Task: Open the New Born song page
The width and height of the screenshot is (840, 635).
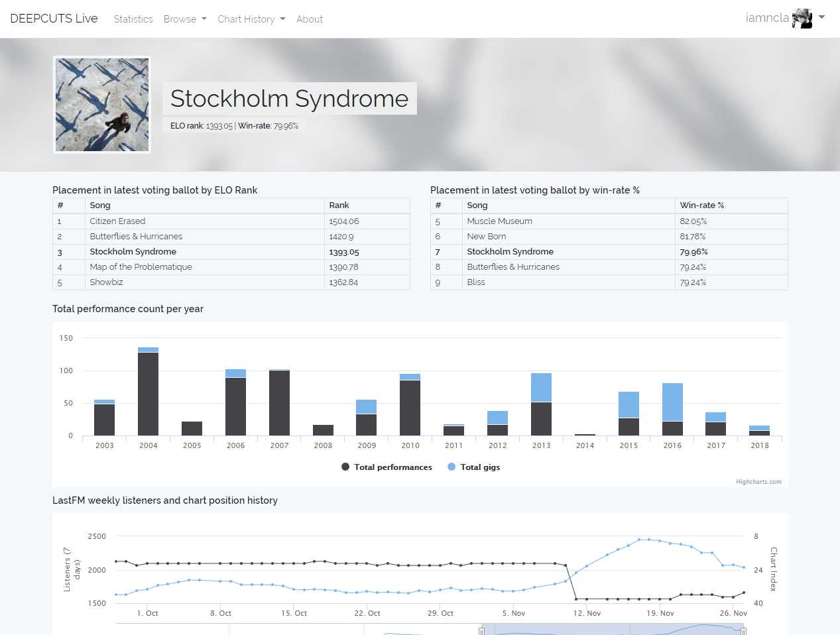Action: [486, 236]
